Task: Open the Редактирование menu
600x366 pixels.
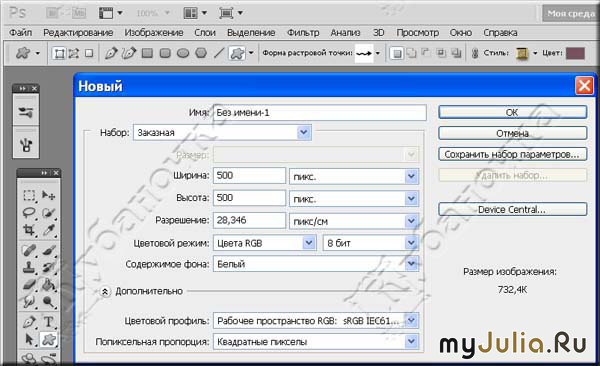Action: point(78,33)
